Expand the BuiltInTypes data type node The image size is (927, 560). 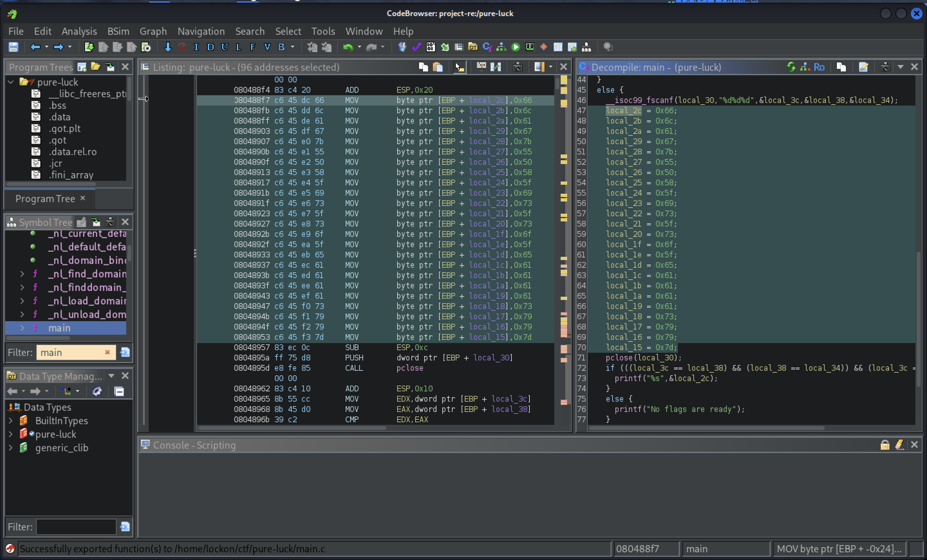[11, 420]
